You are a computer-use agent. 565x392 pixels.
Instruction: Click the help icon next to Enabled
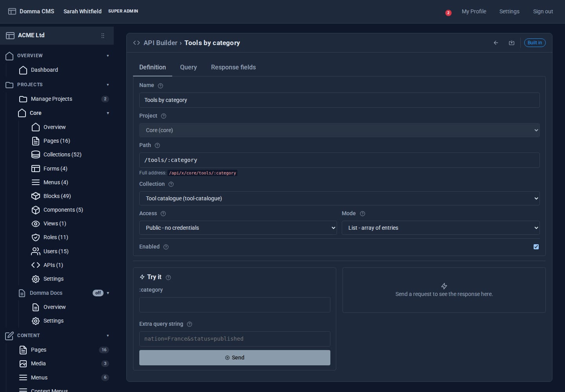(x=166, y=247)
